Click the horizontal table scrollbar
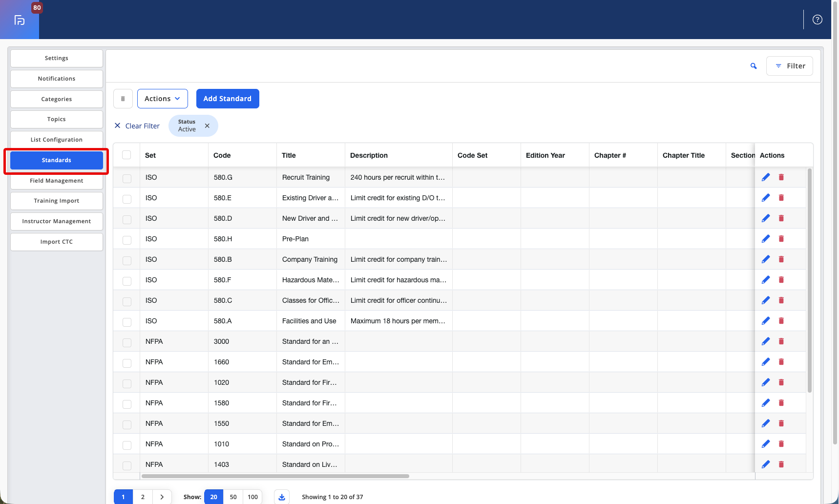 [x=275, y=476]
